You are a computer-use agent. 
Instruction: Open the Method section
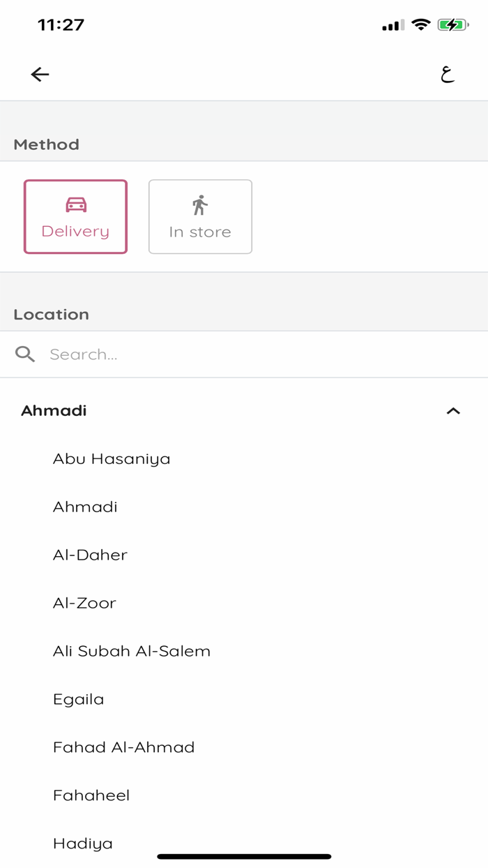(46, 144)
